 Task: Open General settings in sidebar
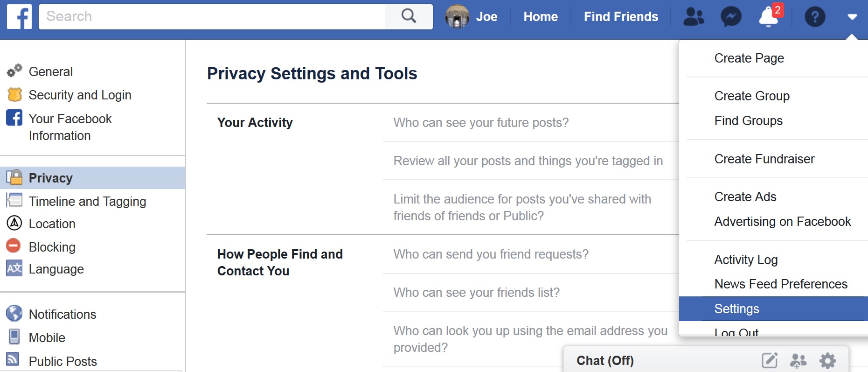tap(50, 71)
